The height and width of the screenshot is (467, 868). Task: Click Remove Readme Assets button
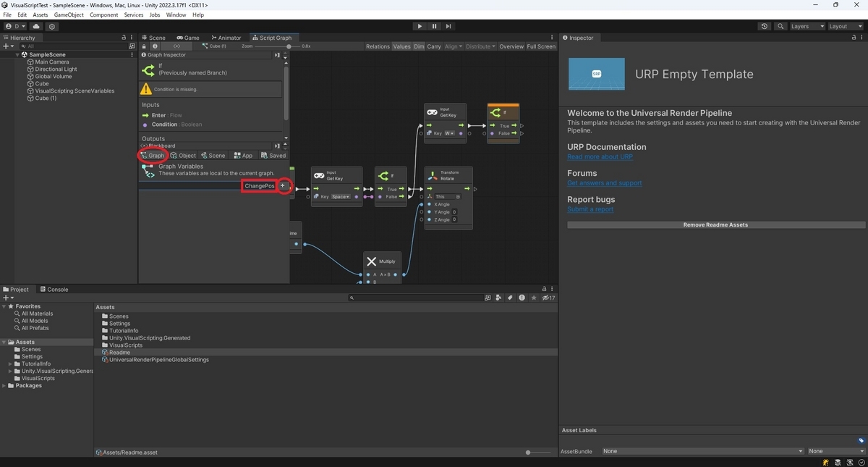click(715, 225)
